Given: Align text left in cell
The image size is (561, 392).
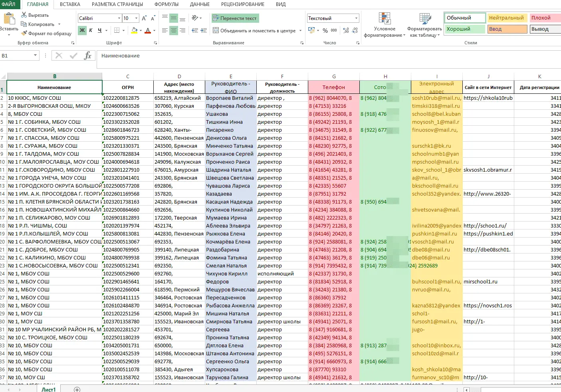Looking at the screenshot, I should point(165,30).
